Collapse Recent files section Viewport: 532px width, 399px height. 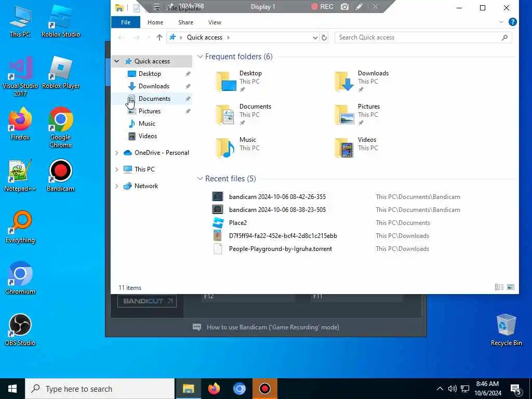click(x=200, y=179)
